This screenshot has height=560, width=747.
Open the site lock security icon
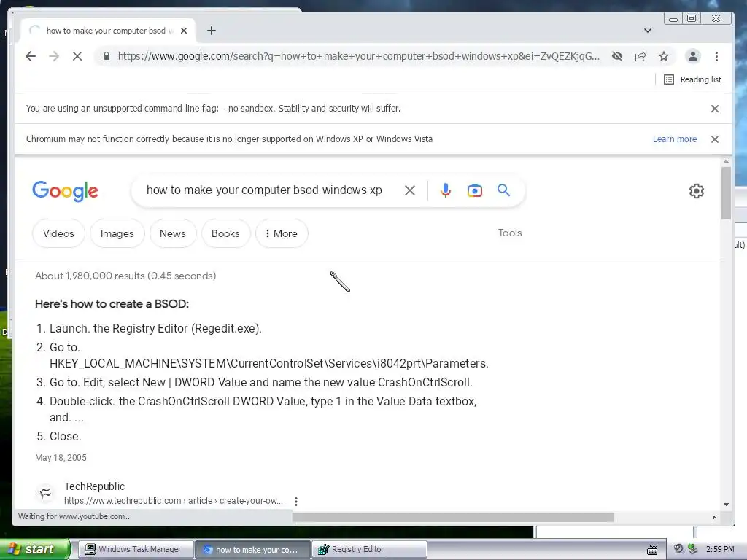point(107,56)
